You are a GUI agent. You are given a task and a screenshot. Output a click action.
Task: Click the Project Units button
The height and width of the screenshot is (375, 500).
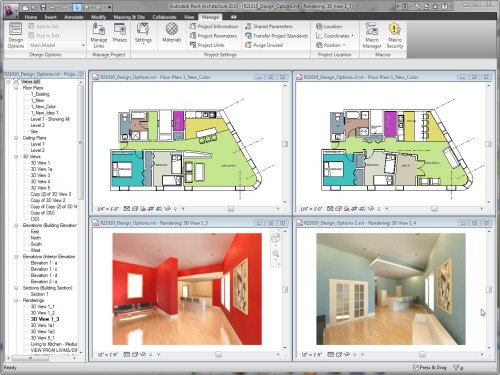[207, 45]
